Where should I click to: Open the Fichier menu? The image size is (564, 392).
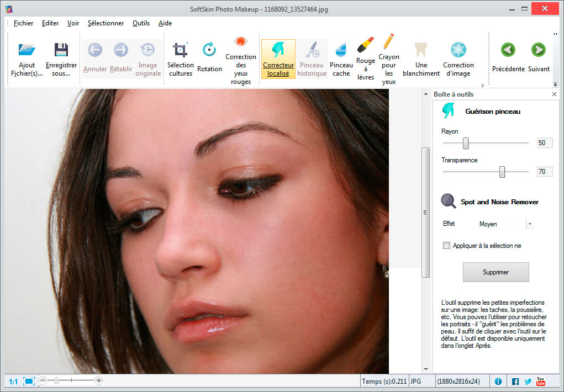click(23, 23)
